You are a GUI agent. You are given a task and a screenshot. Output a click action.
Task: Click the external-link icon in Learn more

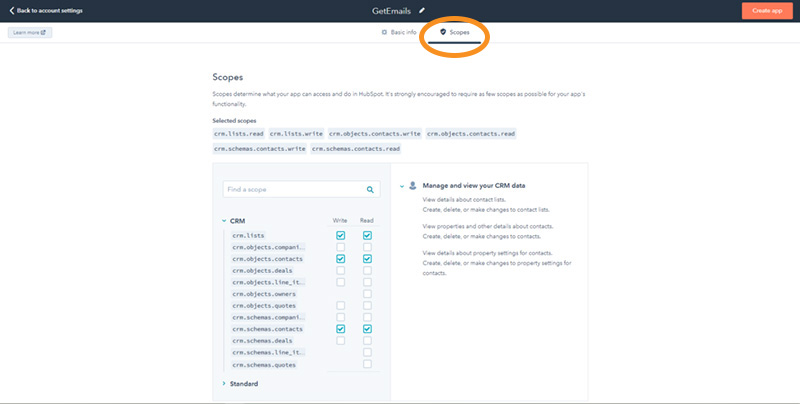43,33
